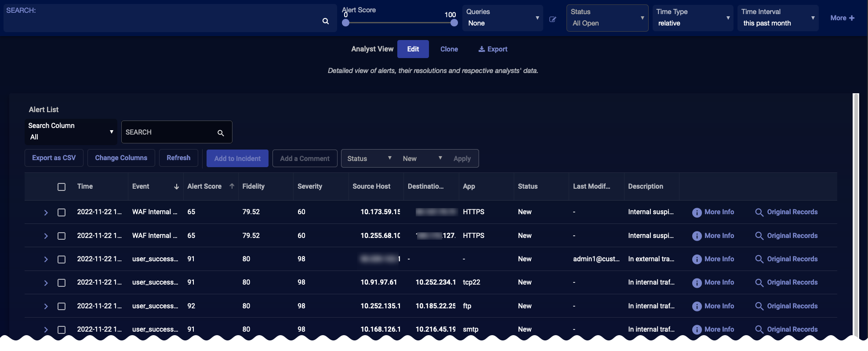Image resolution: width=868 pixels, height=351 pixels.
Task: Open the Time Interval dropdown
Action: point(777,18)
